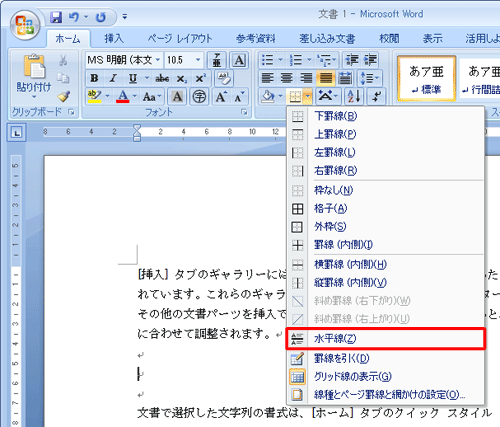Open font color dropdown arrow
This screenshot has height=427, width=500.
[135, 97]
